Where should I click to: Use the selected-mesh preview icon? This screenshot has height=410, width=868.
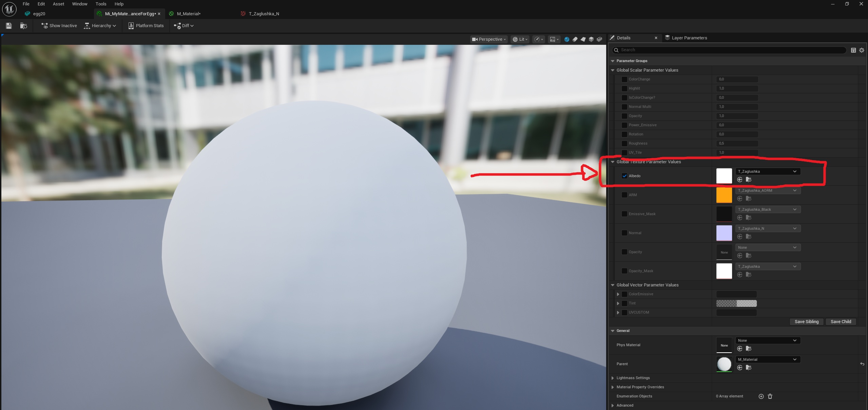[x=599, y=39]
